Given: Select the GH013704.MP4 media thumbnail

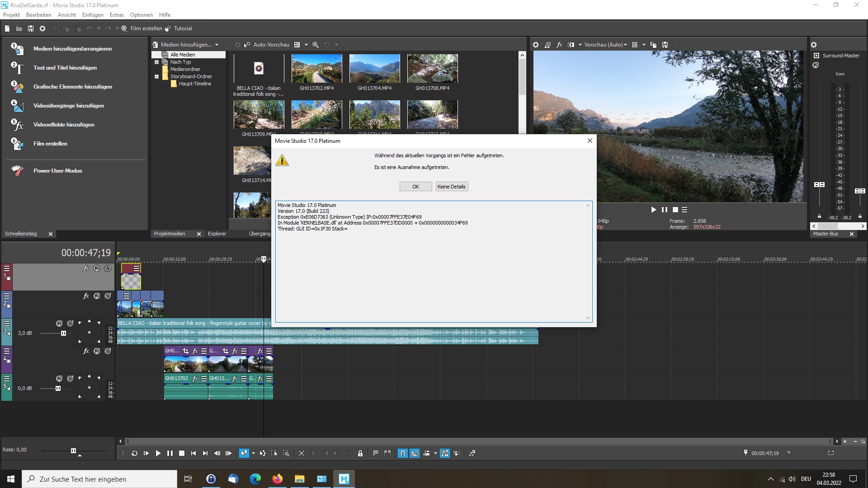Looking at the screenshot, I should click(x=374, y=69).
